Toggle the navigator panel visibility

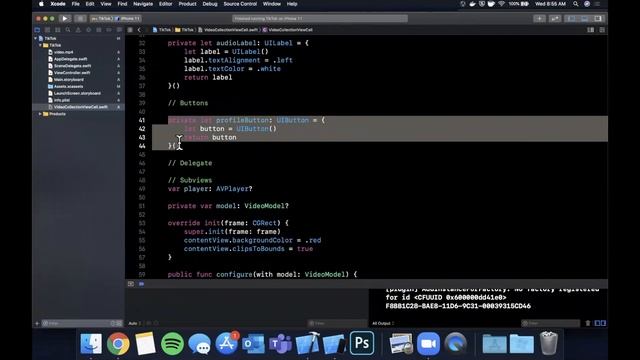pyautogui.click(x=571, y=18)
